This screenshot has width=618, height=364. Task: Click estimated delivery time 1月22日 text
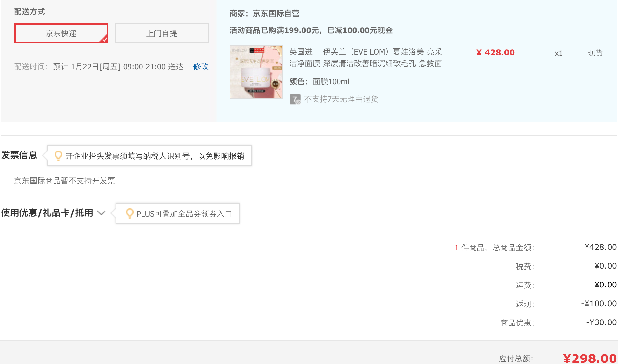coord(118,67)
